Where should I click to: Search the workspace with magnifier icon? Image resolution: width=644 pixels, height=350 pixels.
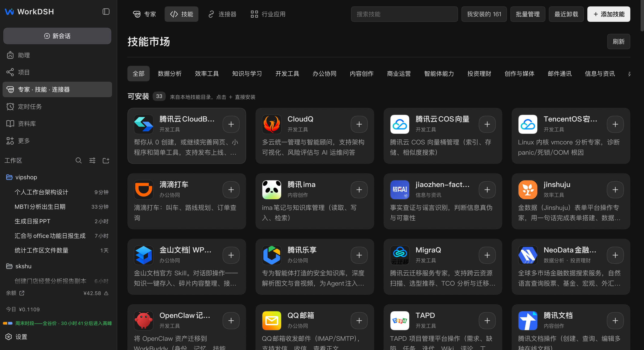click(78, 160)
